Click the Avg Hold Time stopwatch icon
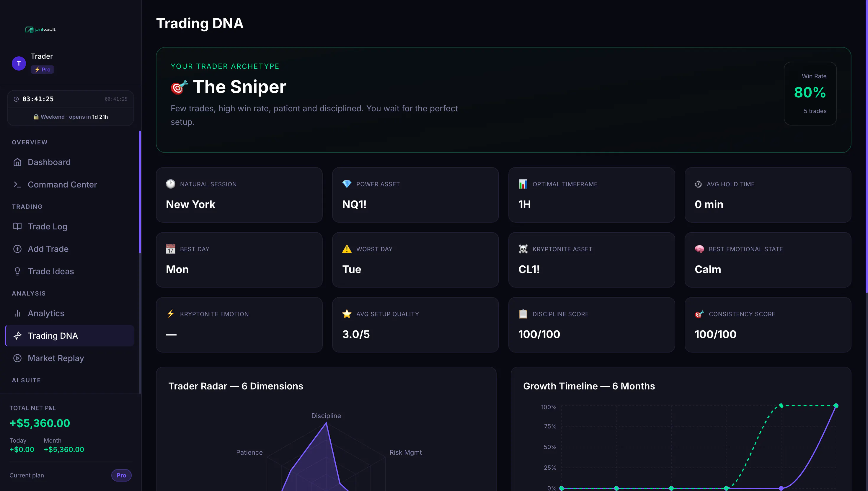Image resolution: width=868 pixels, height=491 pixels. click(x=698, y=184)
